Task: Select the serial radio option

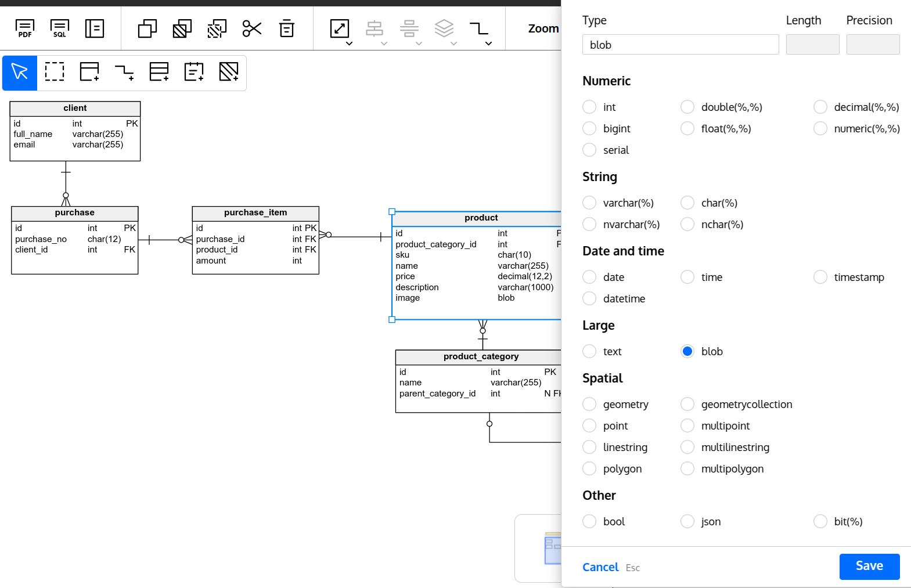Action: tap(589, 150)
